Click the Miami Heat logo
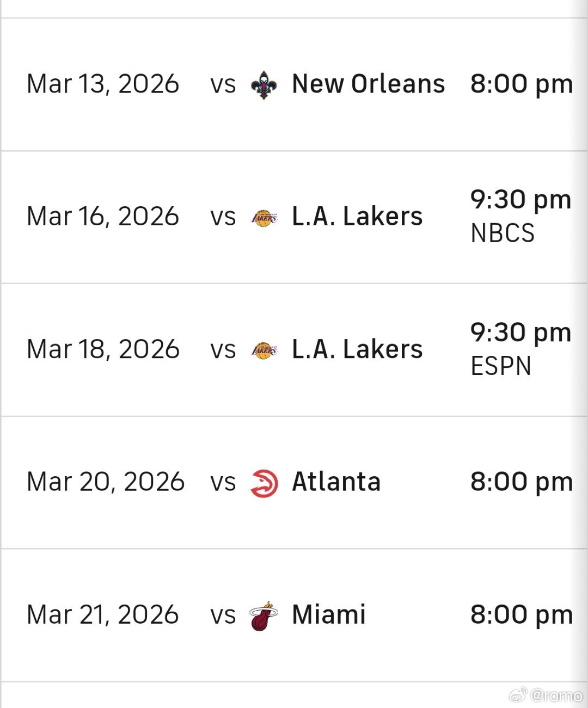This screenshot has width=588, height=708. point(264,616)
